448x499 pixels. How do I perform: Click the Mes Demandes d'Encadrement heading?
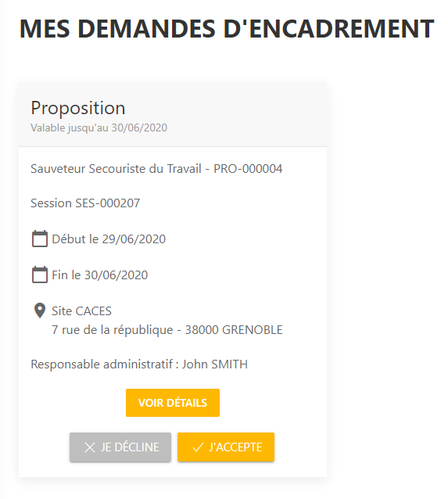click(x=227, y=29)
